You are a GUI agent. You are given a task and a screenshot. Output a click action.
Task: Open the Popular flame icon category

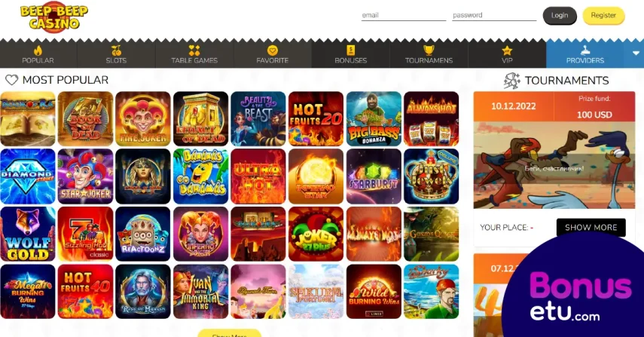pyautogui.click(x=38, y=51)
